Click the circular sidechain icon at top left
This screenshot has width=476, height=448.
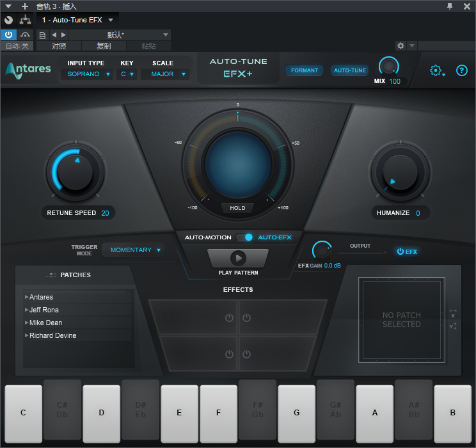[8, 20]
